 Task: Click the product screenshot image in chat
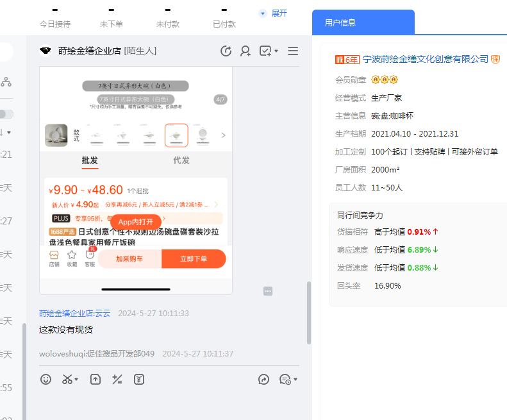(x=136, y=180)
